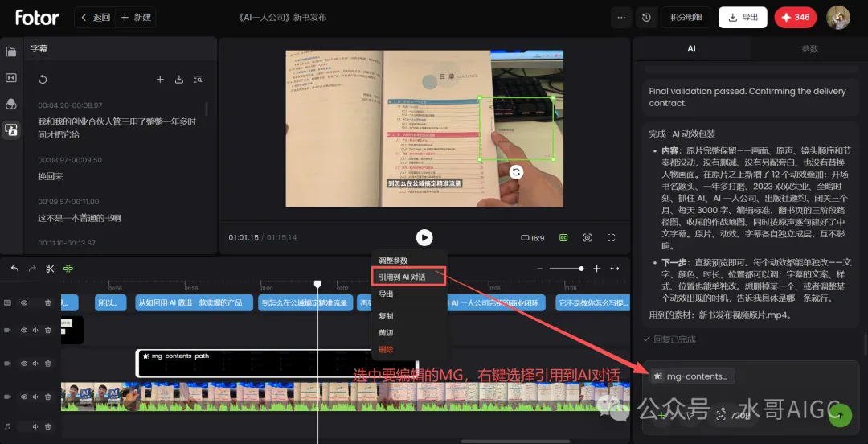Open the overlapping-circles effects sidebar panel

pos(11,105)
